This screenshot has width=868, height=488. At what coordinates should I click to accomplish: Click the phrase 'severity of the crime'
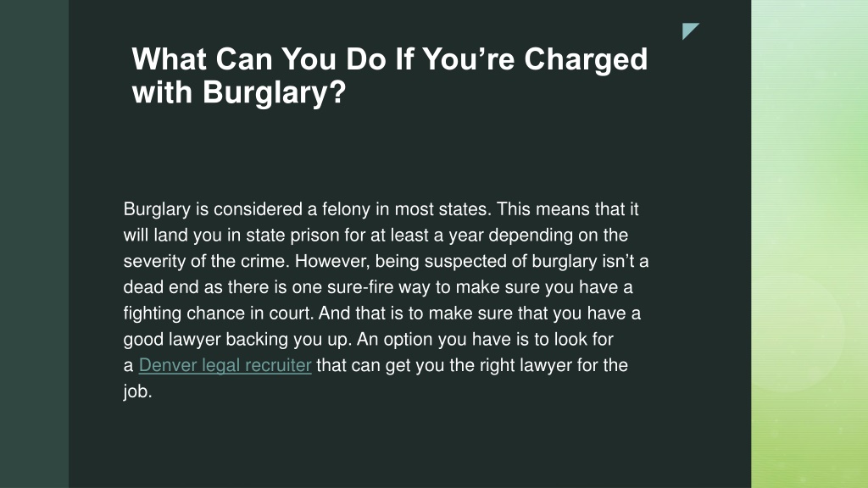[x=206, y=261]
